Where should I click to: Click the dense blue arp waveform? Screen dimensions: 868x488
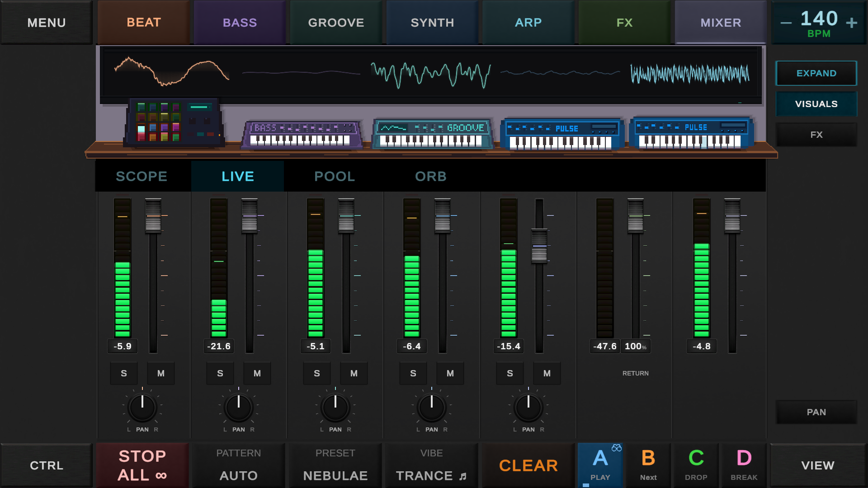[x=690, y=74]
